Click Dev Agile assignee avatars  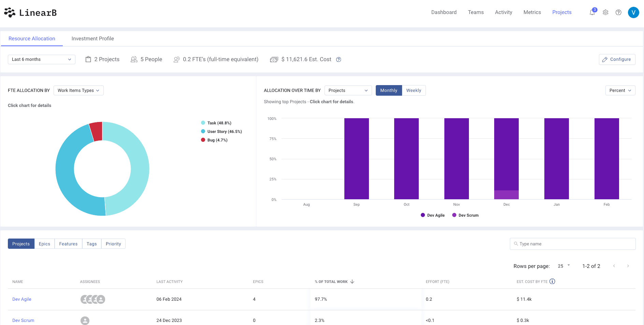93,299
